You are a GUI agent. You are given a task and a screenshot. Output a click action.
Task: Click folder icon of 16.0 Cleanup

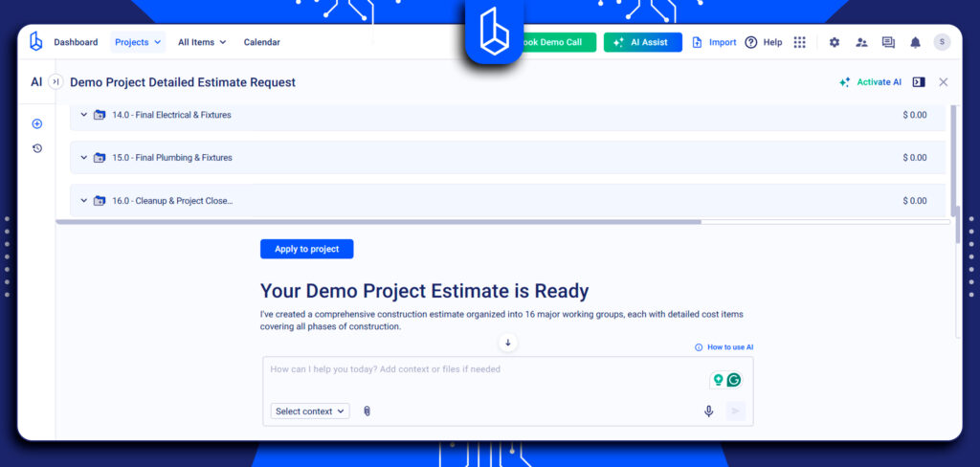pos(100,201)
